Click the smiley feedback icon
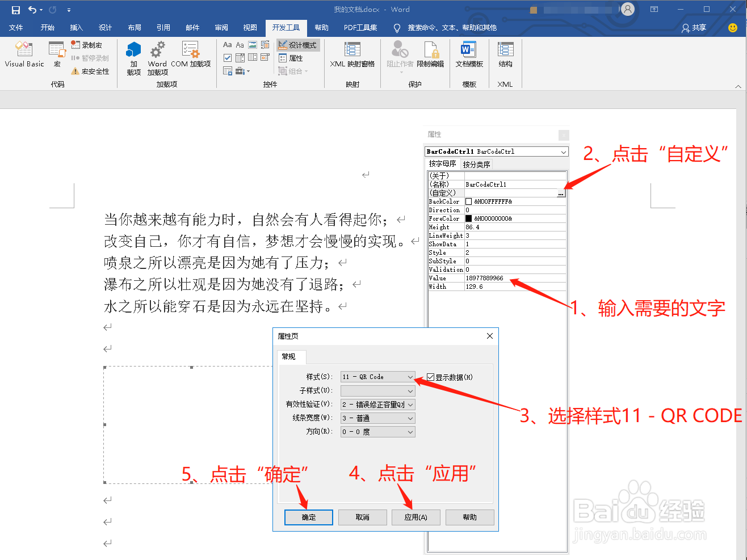The width and height of the screenshot is (747, 560). coord(733,28)
